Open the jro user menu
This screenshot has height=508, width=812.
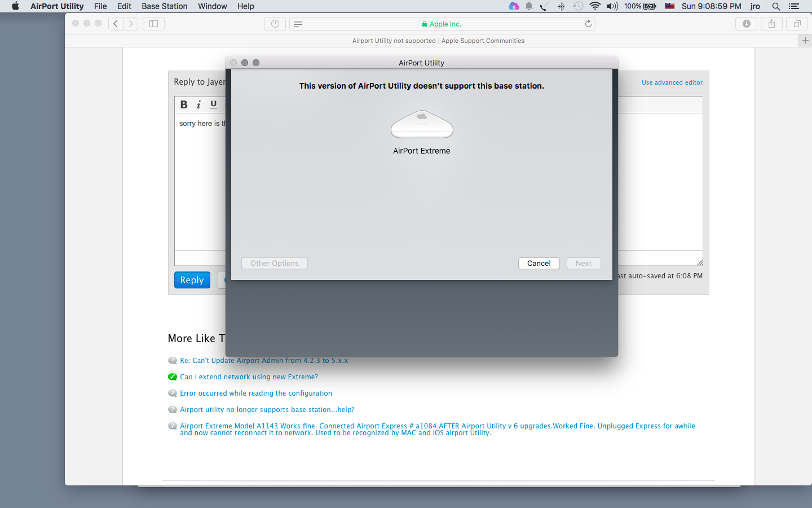[755, 6]
